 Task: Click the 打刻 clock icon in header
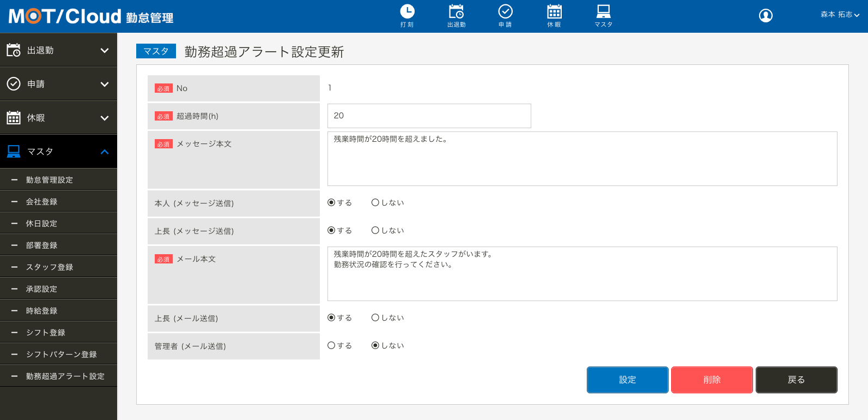click(x=407, y=11)
